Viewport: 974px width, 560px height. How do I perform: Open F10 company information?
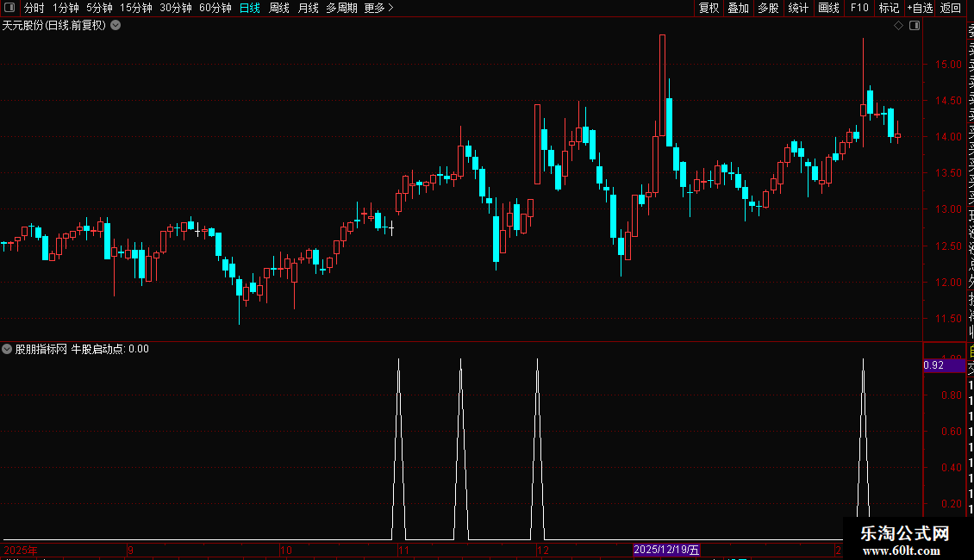click(859, 8)
